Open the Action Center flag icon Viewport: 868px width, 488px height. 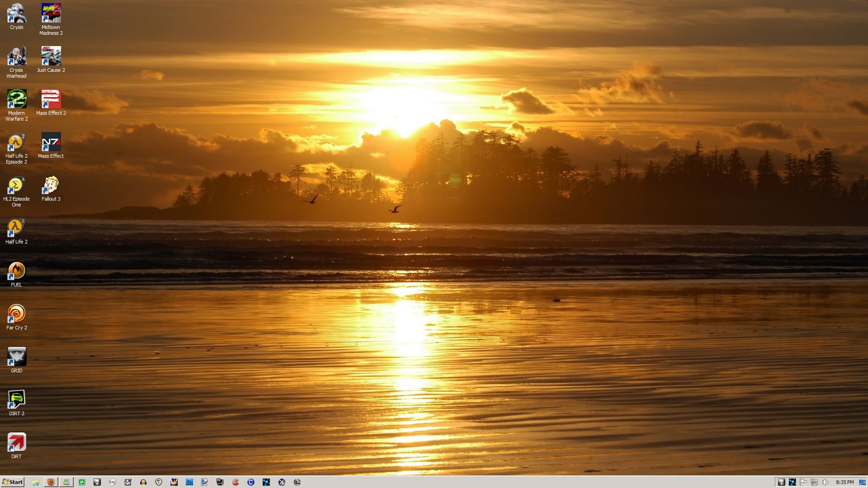coord(803,482)
